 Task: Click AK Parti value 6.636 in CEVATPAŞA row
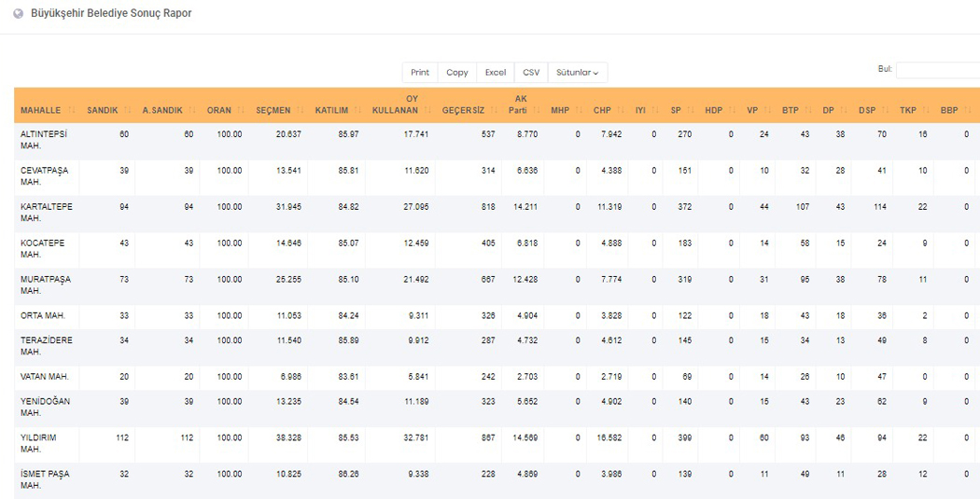pos(527,171)
